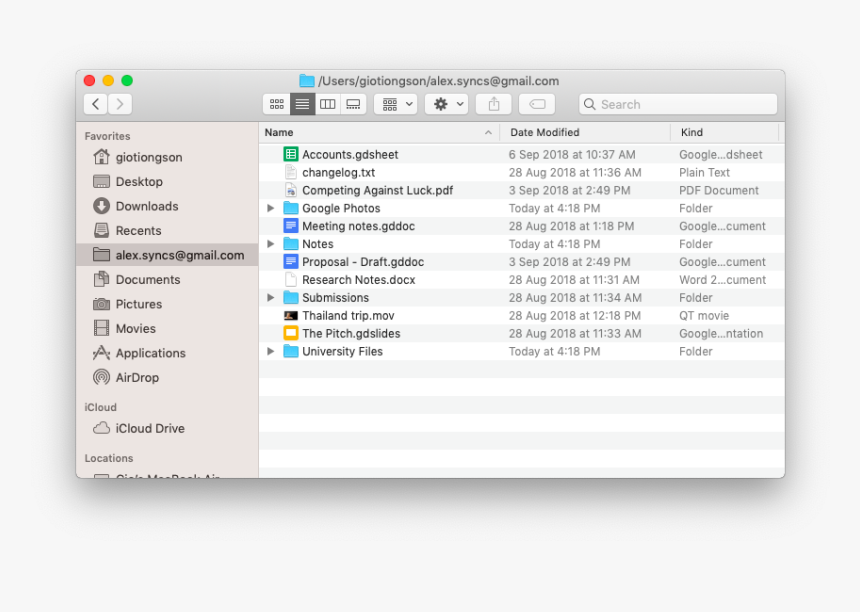Click the Share toolbar button
Image resolution: width=860 pixels, height=612 pixels.
(x=493, y=104)
